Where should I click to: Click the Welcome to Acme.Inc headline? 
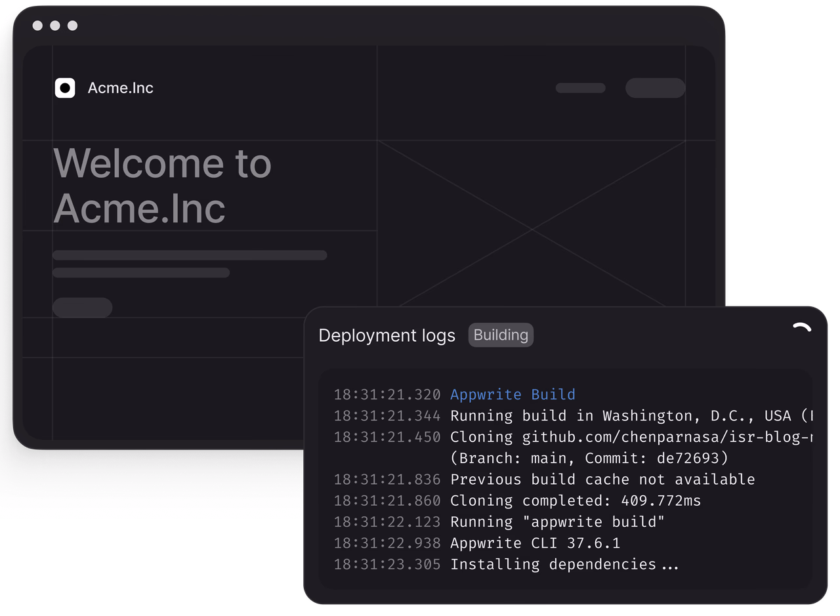[x=162, y=186]
